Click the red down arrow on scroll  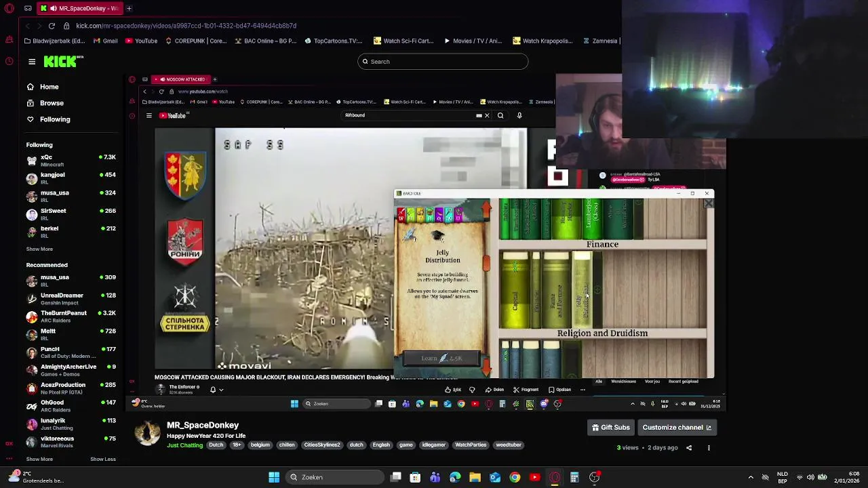[x=486, y=367]
